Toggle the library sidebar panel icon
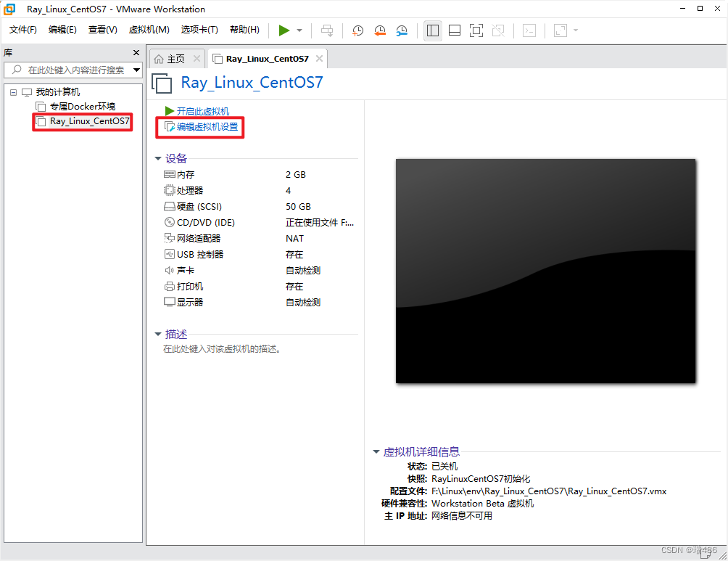The width and height of the screenshot is (728, 561). [432, 30]
